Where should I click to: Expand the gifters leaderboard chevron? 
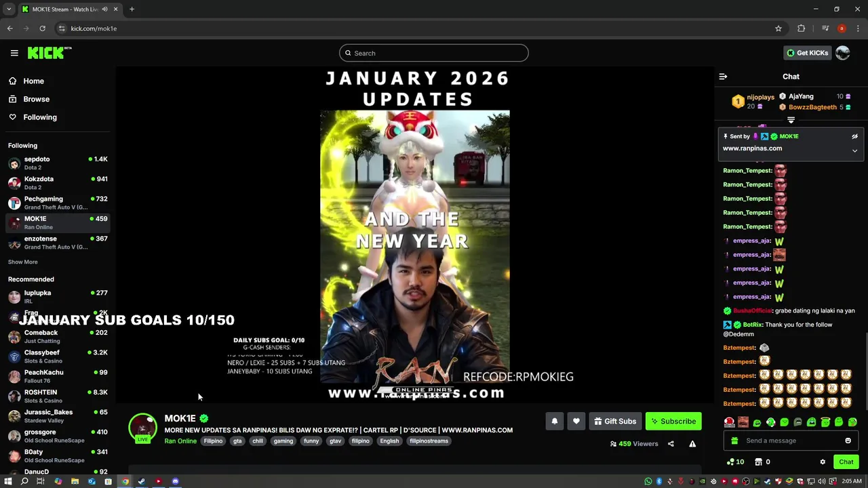[791, 120]
